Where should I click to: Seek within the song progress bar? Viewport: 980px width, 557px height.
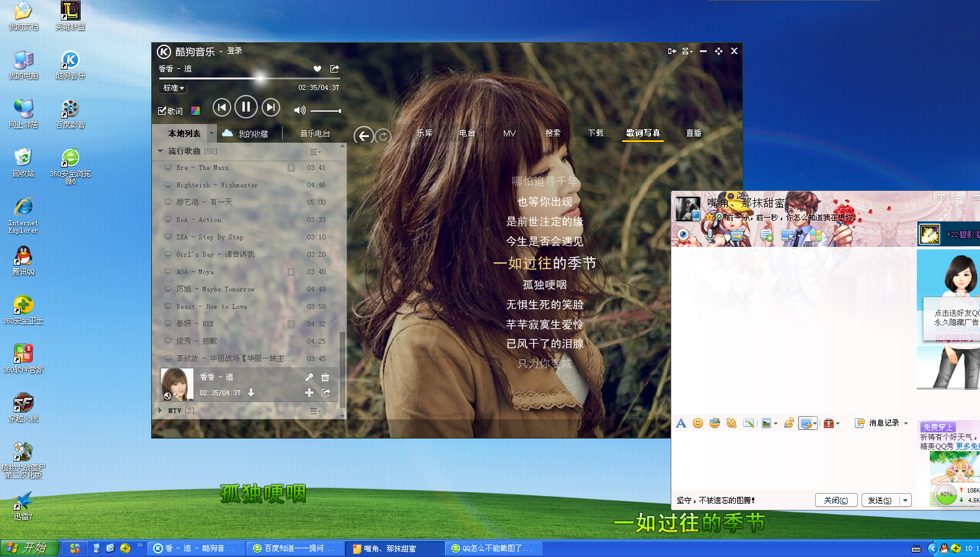[x=249, y=78]
